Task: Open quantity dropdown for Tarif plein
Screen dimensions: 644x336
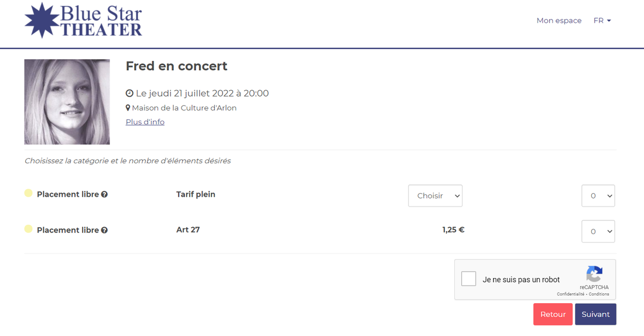Action: (x=598, y=196)
